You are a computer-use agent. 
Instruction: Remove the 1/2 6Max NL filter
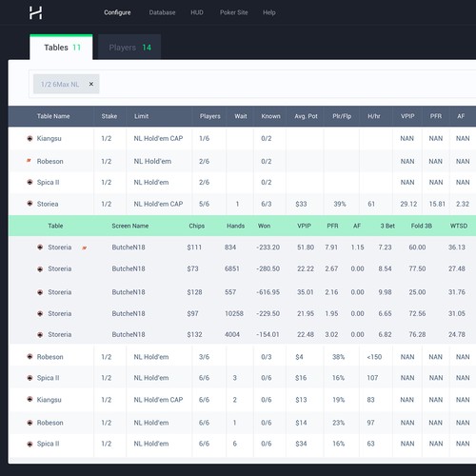[x=91, y=84]
